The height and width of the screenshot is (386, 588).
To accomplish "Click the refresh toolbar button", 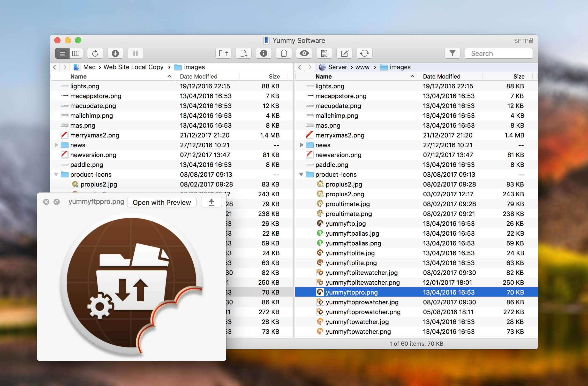I will 95,53.
